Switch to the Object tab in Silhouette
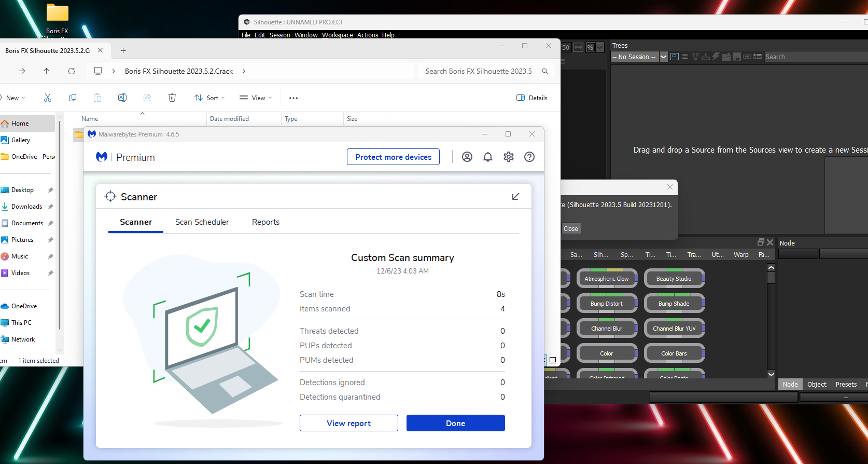Image resolution: width=868 pixels, height=464 pixels. [x=817, y=384]
